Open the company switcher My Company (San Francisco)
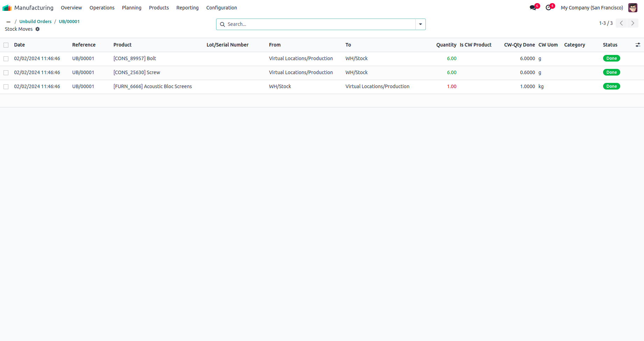The height and width of the screenshot is (341, 644). point(592,8)
